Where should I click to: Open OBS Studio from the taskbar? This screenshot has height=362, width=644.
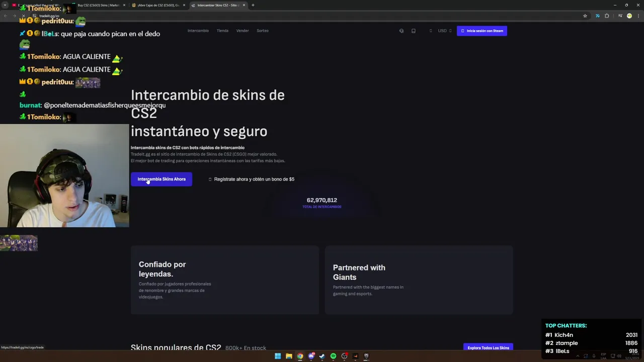344,356
